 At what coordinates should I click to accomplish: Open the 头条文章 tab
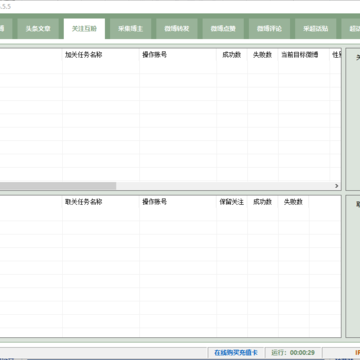(x=38, y=29)
